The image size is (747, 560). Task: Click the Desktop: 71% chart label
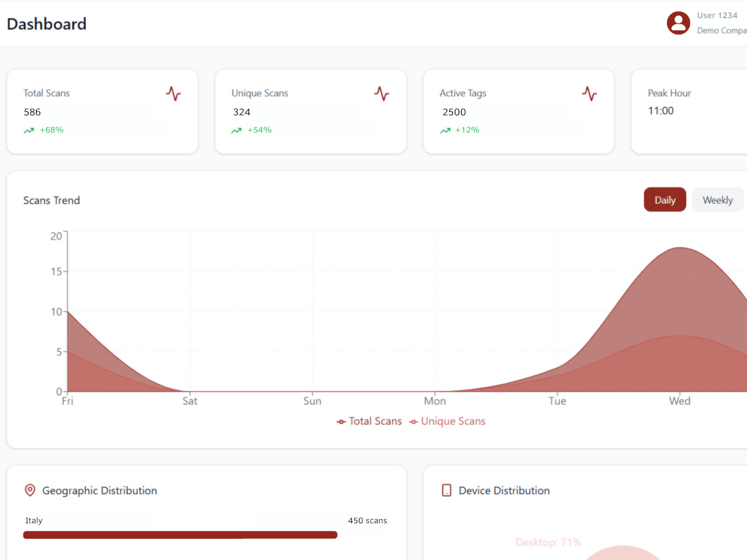549,542
